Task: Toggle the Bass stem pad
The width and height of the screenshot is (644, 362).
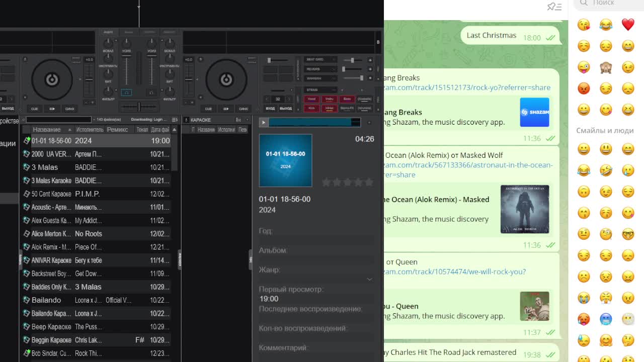Action: pyautogui.click(x=347, y=99)
